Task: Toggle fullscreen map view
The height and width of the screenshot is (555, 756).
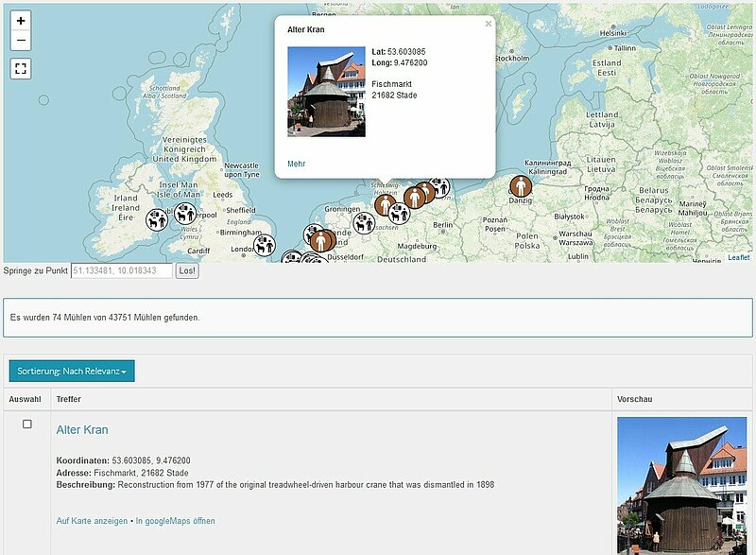Action: tap(21, 68)
